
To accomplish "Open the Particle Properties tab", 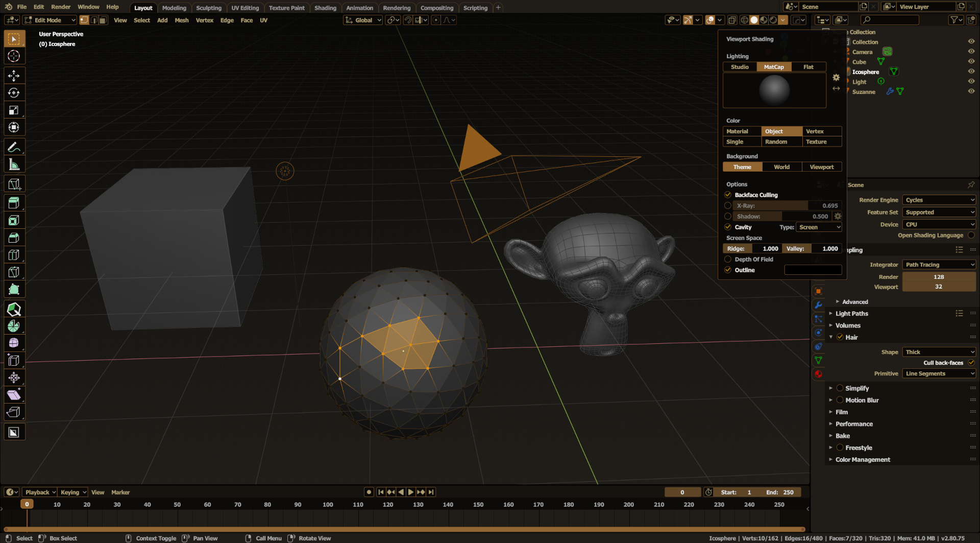I will coord(819,319).
